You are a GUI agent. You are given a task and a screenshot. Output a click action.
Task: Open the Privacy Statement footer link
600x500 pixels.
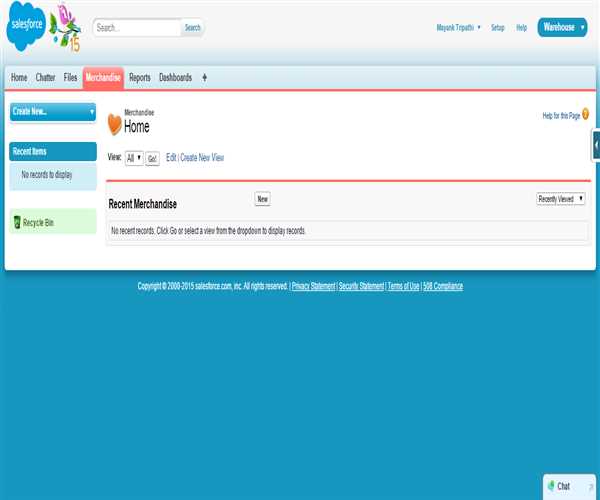tap(313, 286)
